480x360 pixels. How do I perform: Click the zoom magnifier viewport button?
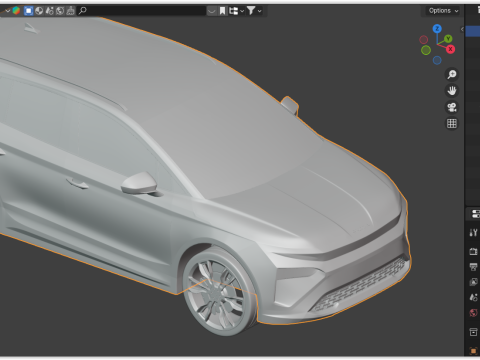(x=452, y=74)
